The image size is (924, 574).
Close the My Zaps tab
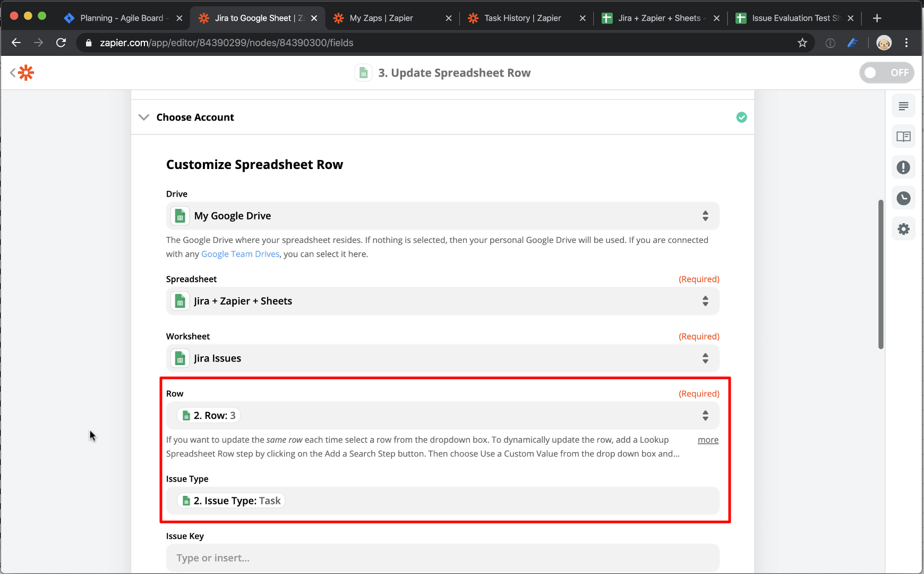449,18
